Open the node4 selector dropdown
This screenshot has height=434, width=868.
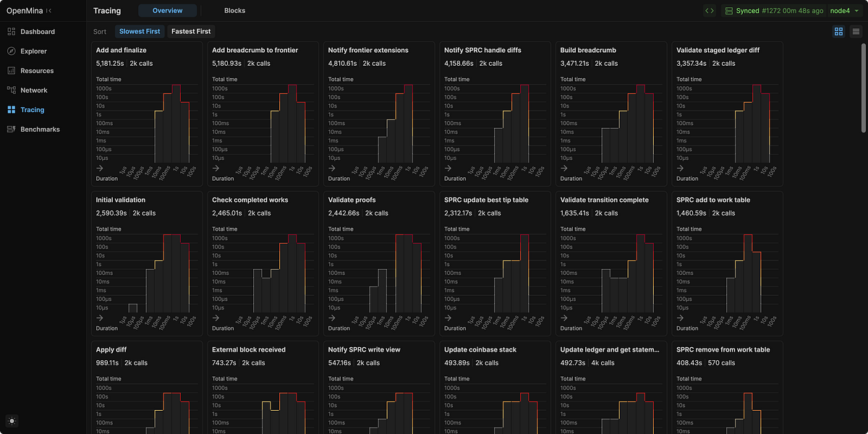coord(844,11)
